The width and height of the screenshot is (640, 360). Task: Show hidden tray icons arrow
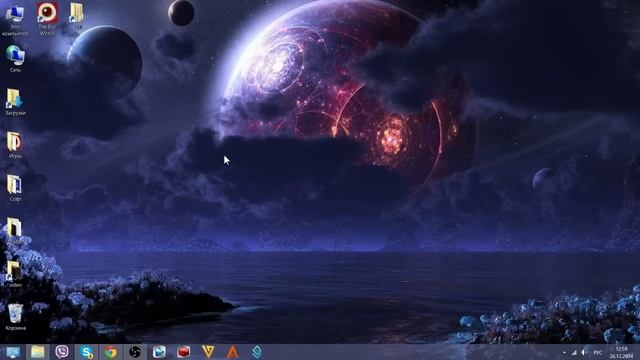coord(564,352)
